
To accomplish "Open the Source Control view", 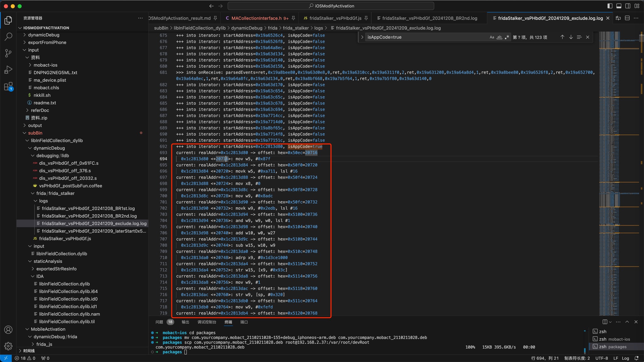I will [x=8, y=53].
